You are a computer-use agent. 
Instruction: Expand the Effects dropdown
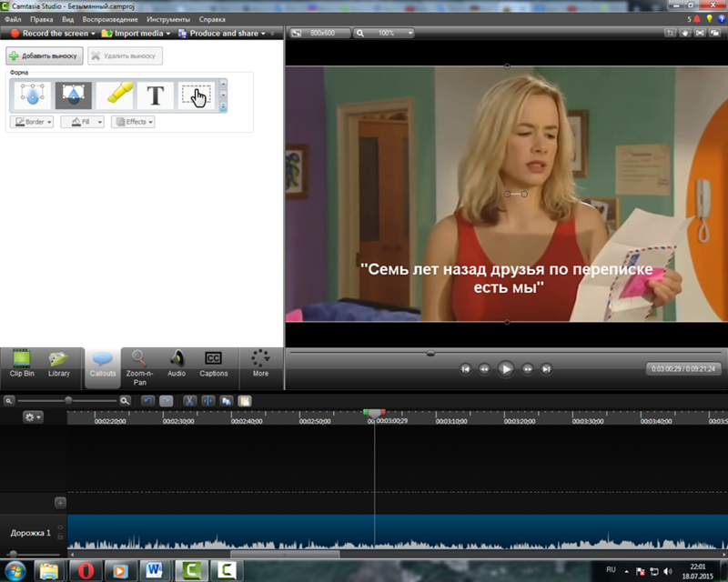click(133, 122)
